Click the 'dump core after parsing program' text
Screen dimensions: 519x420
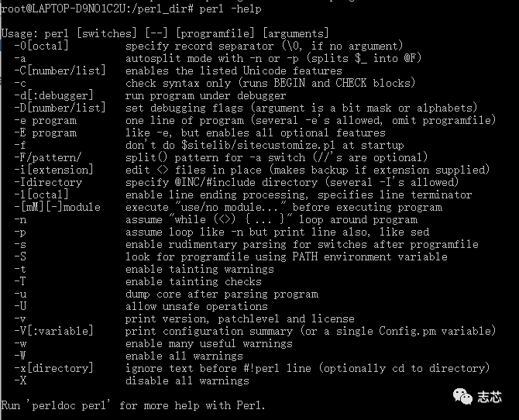tap(222, 294)
